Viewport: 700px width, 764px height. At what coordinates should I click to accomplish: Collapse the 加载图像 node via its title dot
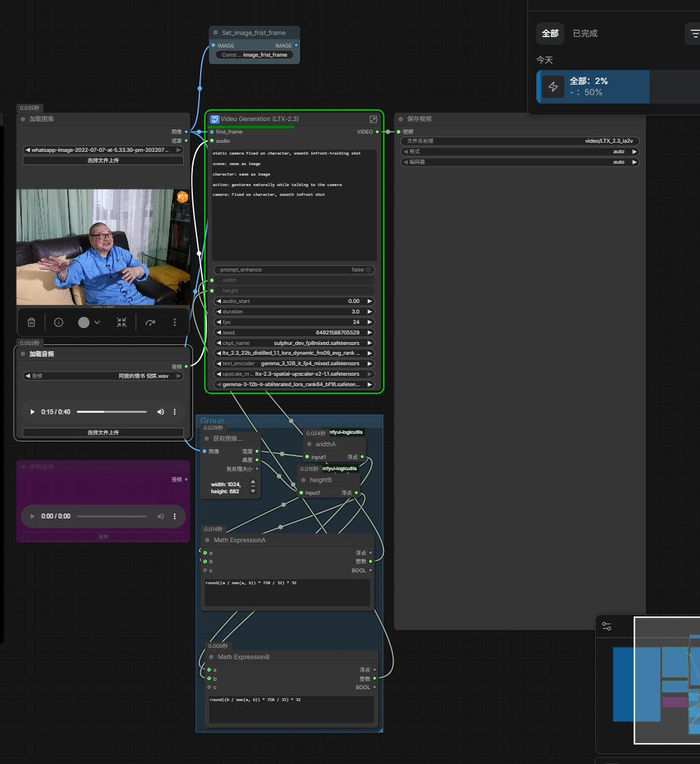pos(23,119)
